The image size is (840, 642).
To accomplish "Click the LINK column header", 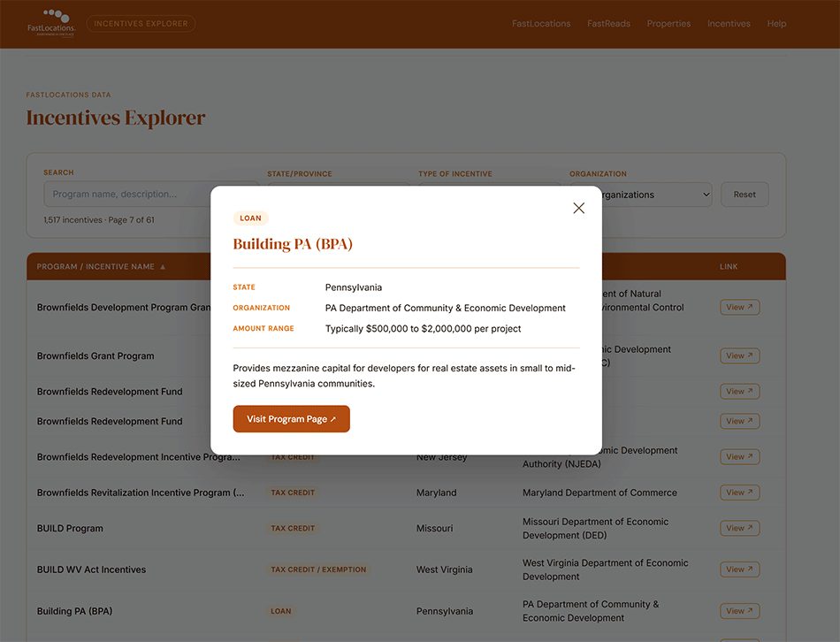I will (729, 266).
